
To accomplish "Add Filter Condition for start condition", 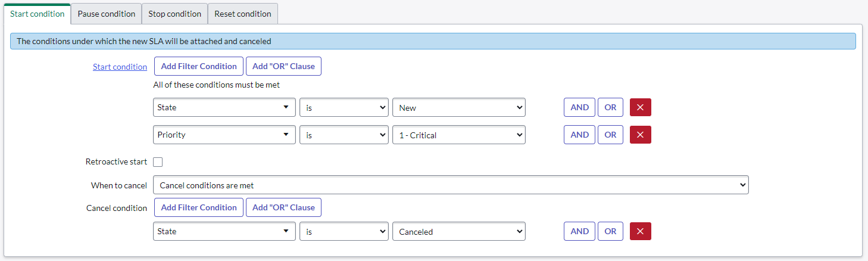I will coord(198,66).
